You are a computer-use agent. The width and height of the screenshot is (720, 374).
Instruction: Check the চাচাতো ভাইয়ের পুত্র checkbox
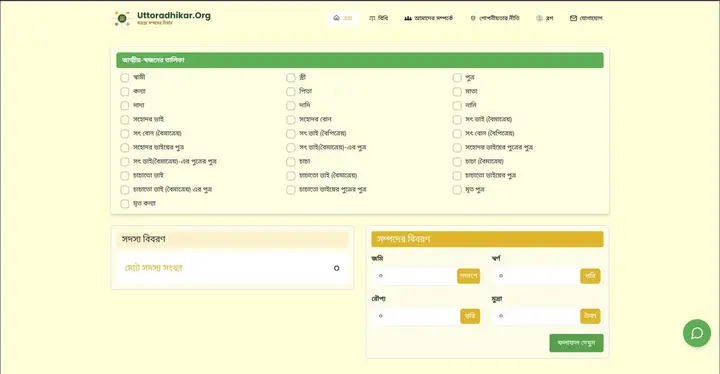click(457, 176)
